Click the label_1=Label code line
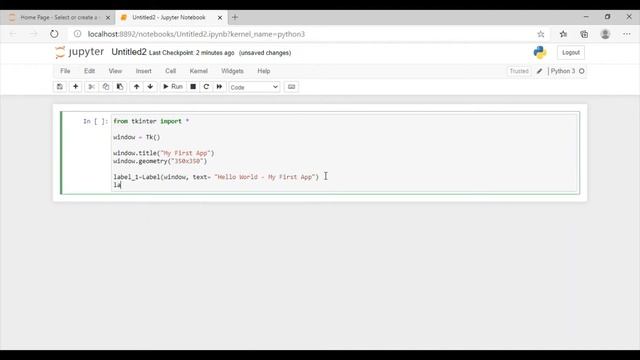The height and width of the screenshot is (360, 640). coord(216,177)
